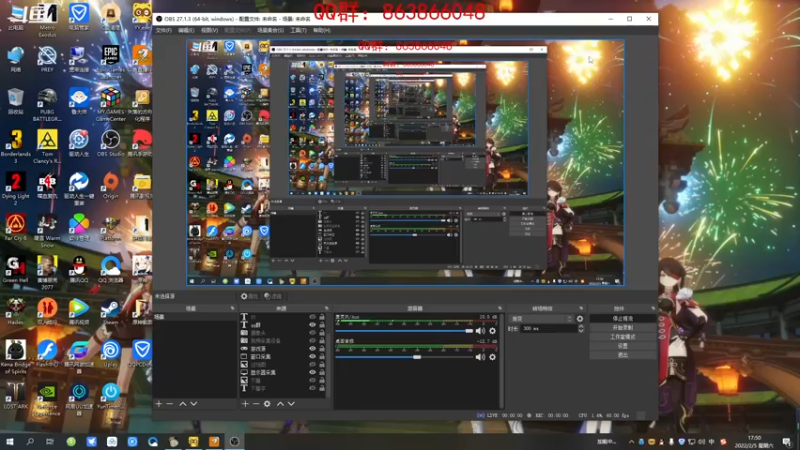
Task: Toggle visibility of the 窗口采集 source
Action: click(312, 357)
